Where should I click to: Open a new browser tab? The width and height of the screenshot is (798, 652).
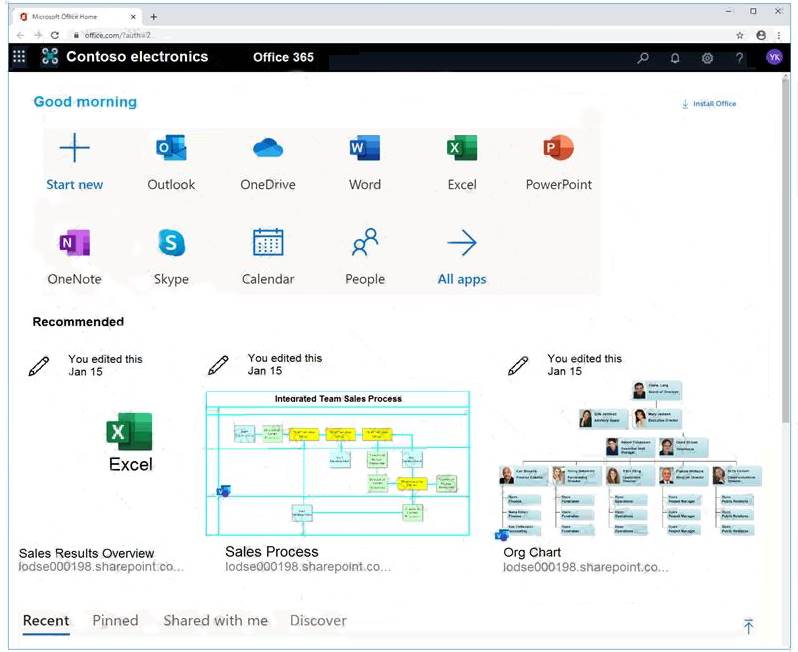pos(153,17)
